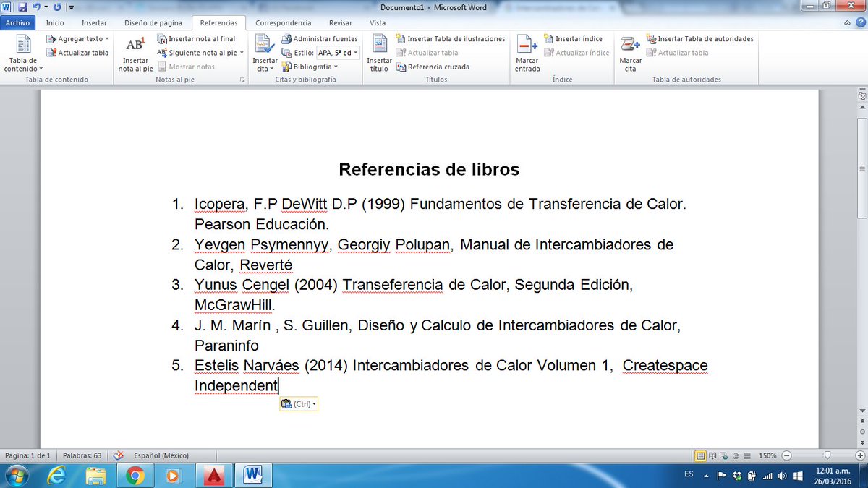Open Google Chrome from the taskbar
The image size is (868, 488).
(135, 475)
